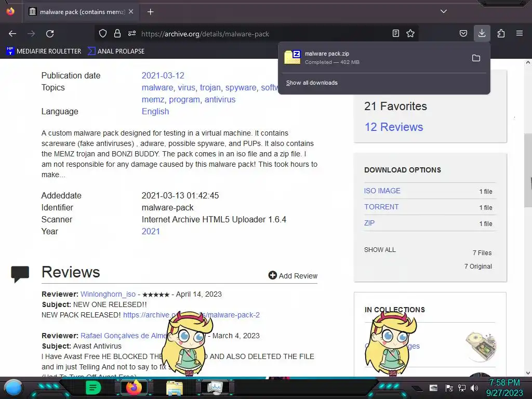Viewport: 532px width, 399px height.
Task: Open publication date 2021-03-12 link
Action: tap(163, 75)
